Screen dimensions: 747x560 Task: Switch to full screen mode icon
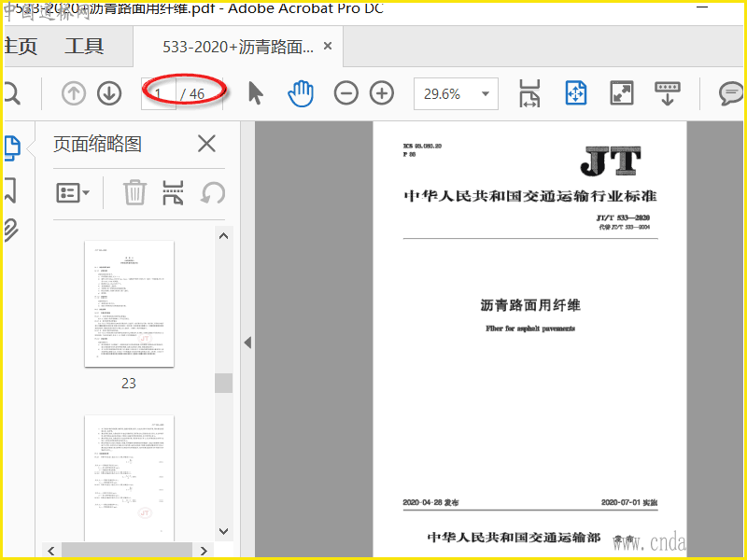point(622,93)
